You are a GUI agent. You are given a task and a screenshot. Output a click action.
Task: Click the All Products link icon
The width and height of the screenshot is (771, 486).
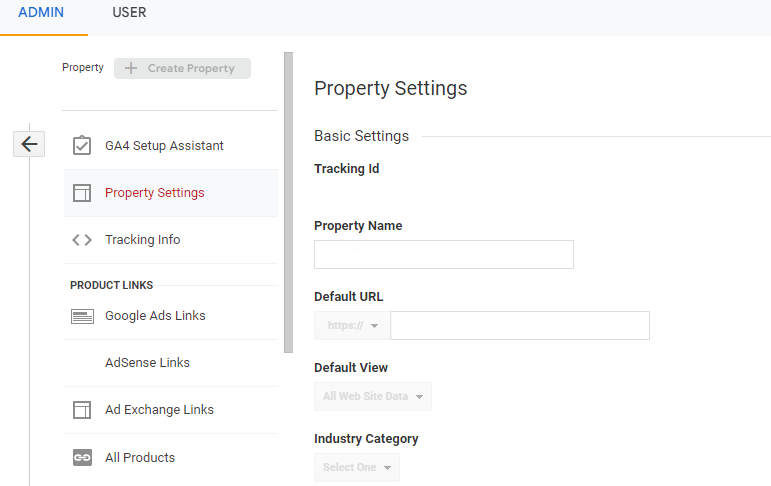82,458
